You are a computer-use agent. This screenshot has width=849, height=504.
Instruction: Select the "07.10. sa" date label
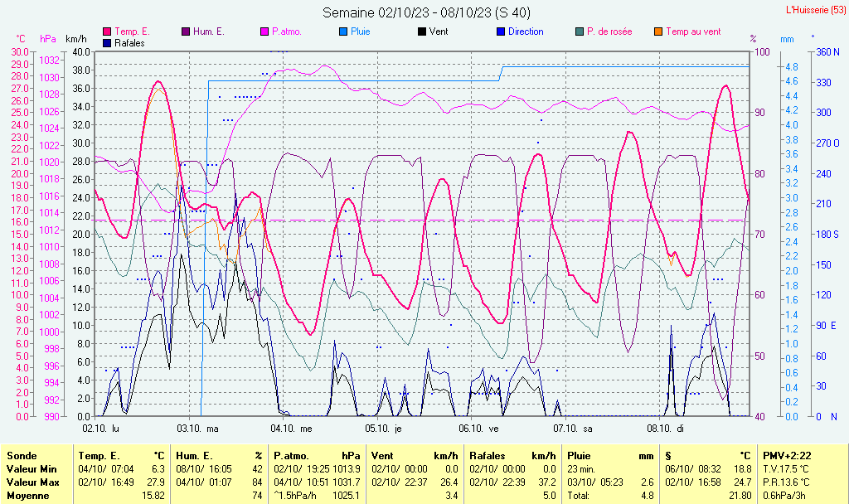pos(573,429)
